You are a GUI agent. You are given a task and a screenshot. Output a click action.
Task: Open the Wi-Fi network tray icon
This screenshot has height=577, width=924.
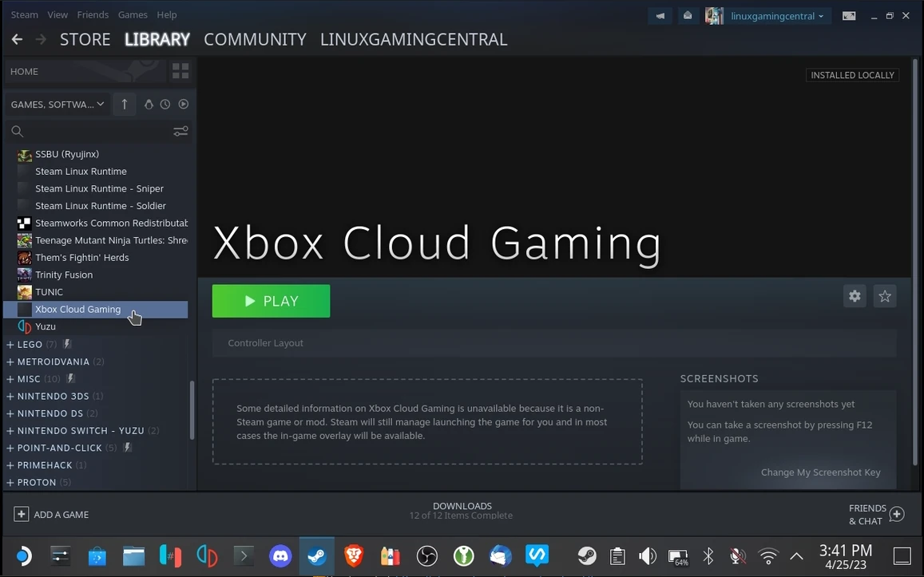[767, 555]
